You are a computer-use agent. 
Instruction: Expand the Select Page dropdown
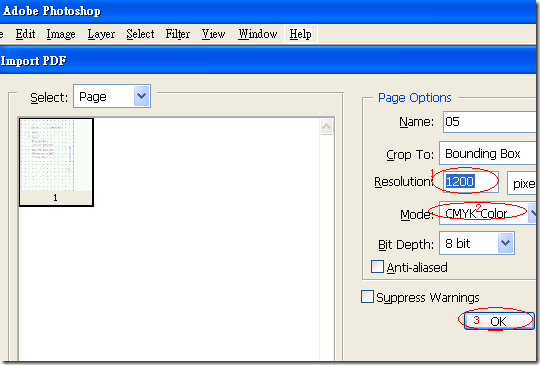click(x=112, y=96)
